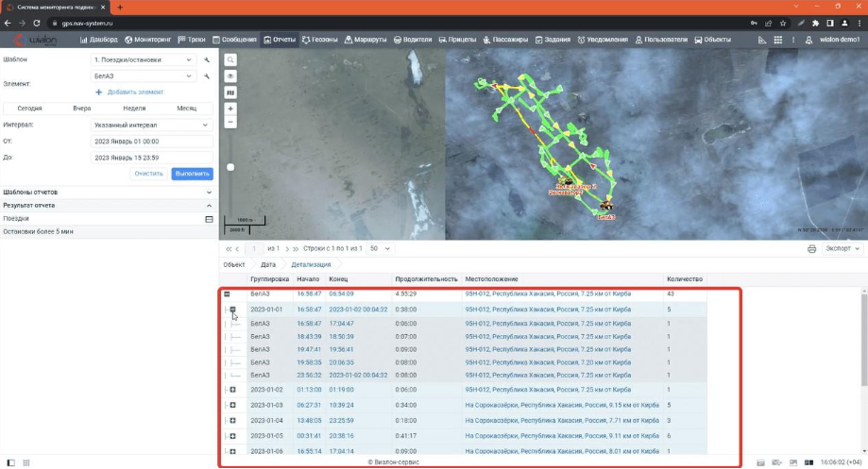Screen dimensions: 868x469
Task: Collapse the top БелАЗ group row
Action: click(227, 294)
